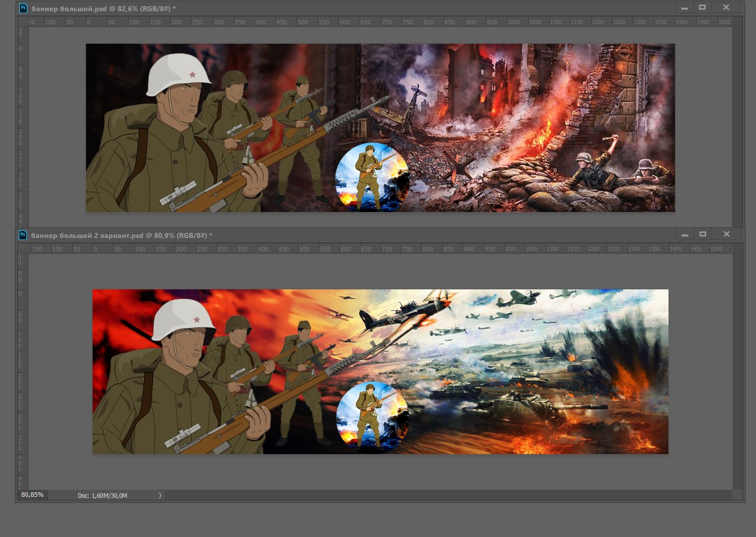Click the ruler origin corner of the top document
The width and height of the screenshot is (756, 537).
click(23, 22)
